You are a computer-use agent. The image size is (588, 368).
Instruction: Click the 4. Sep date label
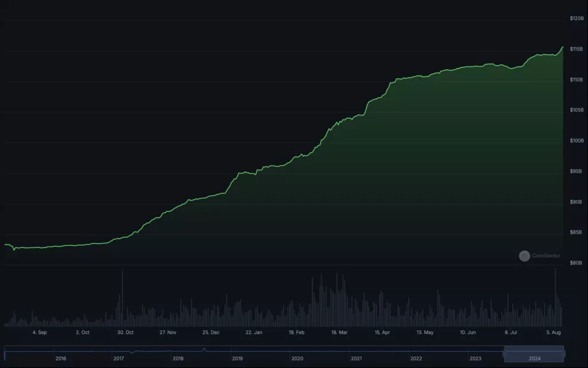(x=40, y=332)
